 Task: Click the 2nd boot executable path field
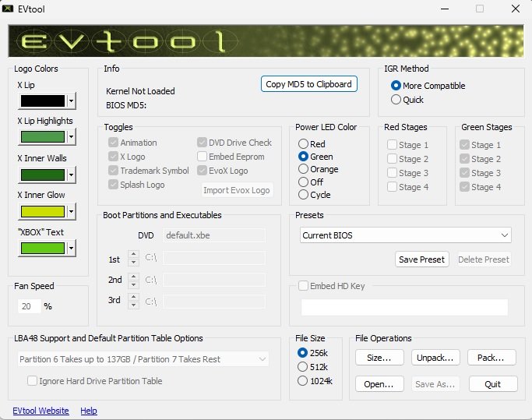214,280
